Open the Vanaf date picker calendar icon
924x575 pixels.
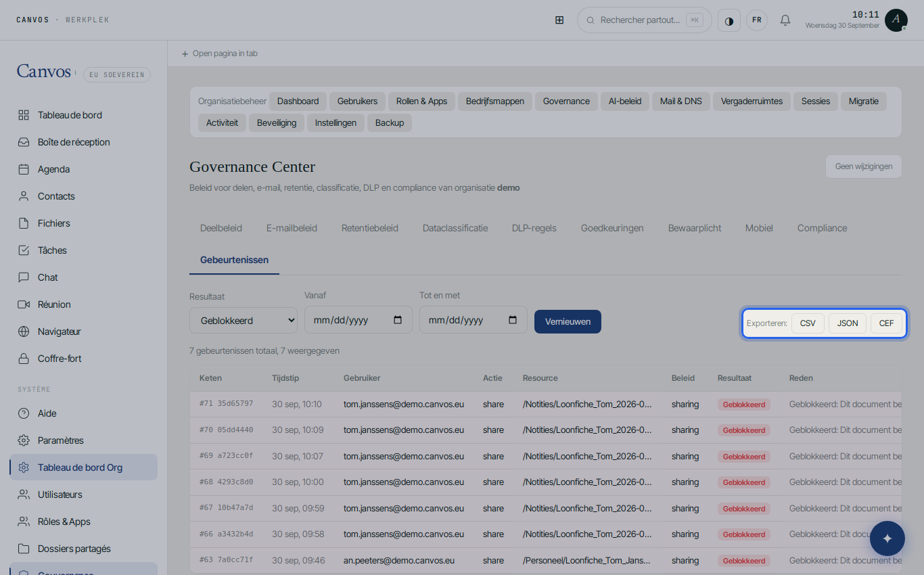coord(398,320)
